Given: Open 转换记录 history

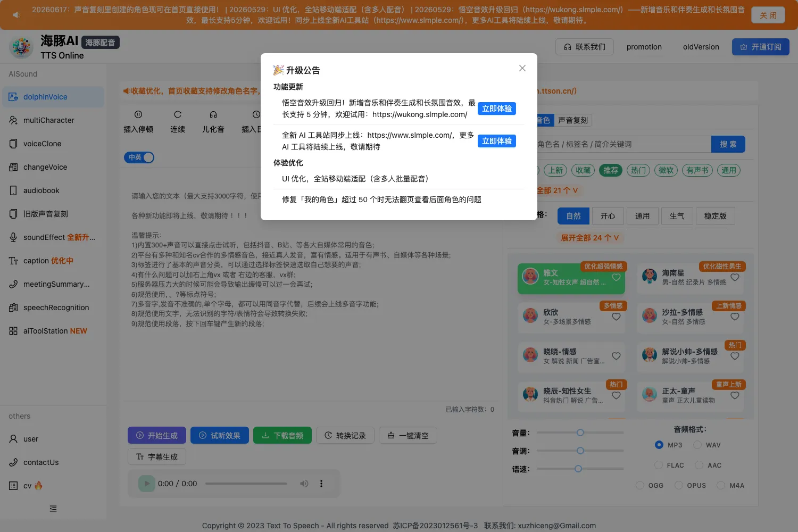Looking at the screenshot, I should 345,435.
